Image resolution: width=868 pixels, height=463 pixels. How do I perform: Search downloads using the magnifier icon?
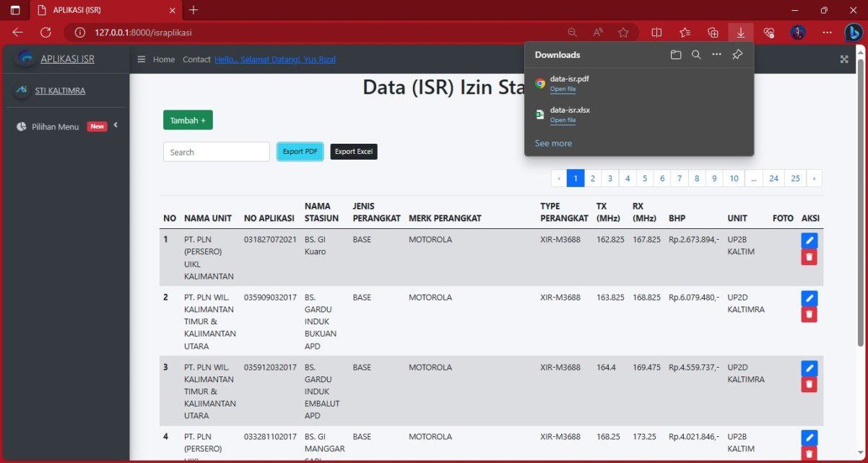click(696, 55)
